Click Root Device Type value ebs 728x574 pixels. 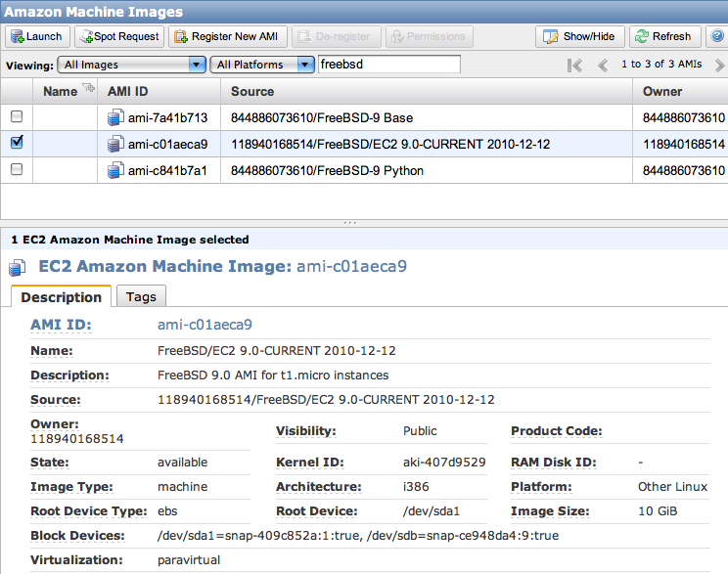pyautogui.click(x=167, y=510)
